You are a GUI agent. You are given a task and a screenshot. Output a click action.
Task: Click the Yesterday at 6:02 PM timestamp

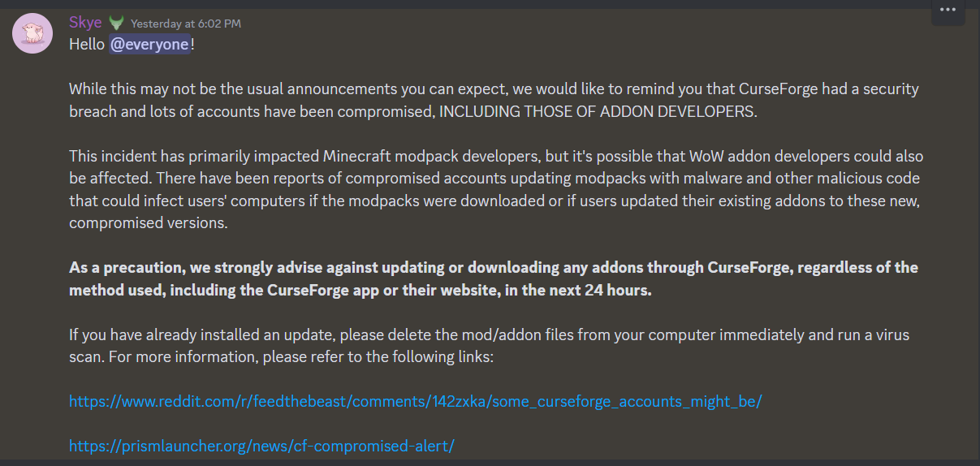(x=186, y=24)
